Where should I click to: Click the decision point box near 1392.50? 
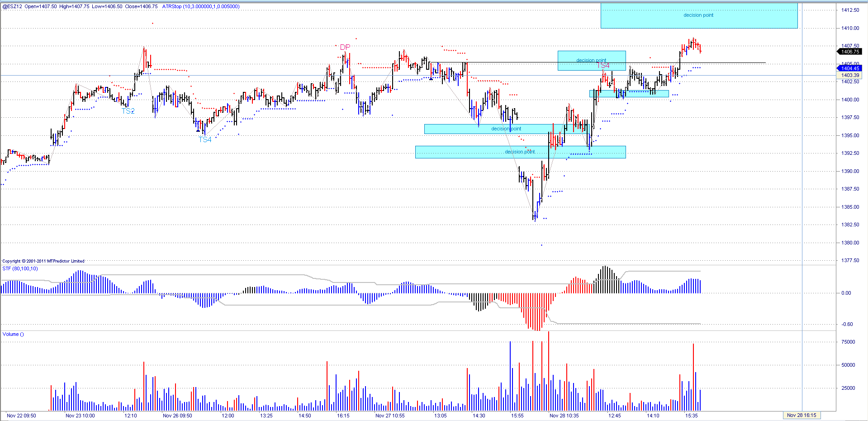[x=520, y=152]
